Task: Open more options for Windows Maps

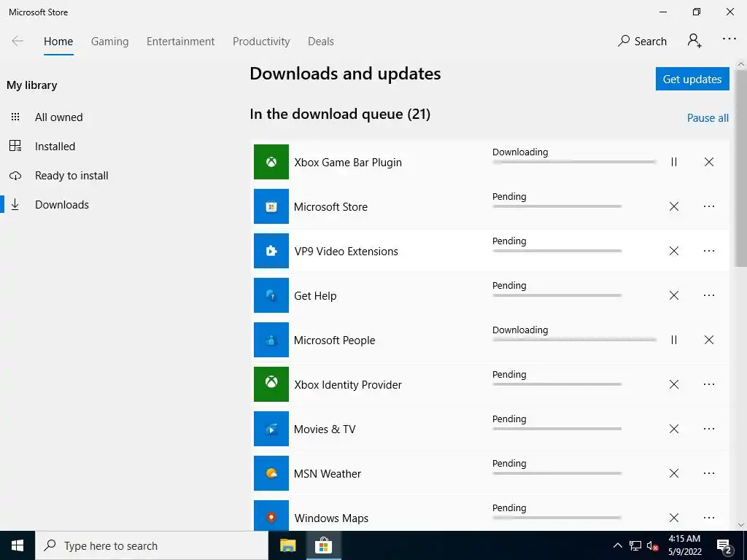Action: (x=709, y=518)
